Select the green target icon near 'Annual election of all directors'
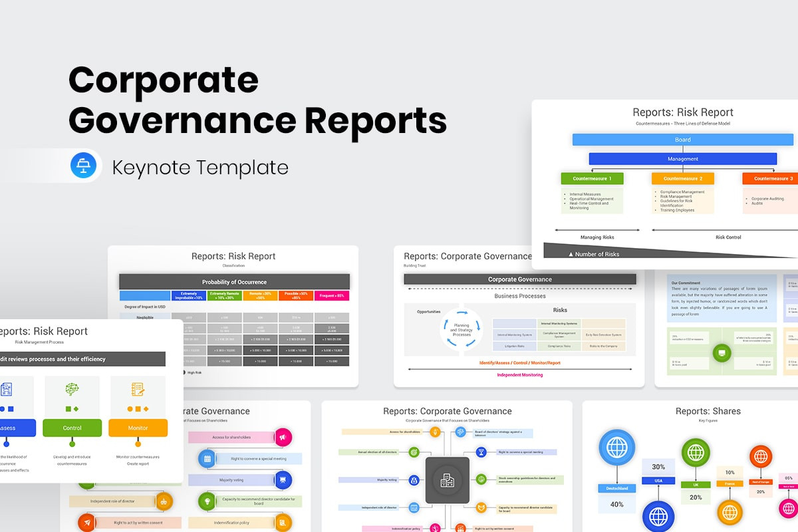The height and width of the screenshot is (532, 798). 414,452
